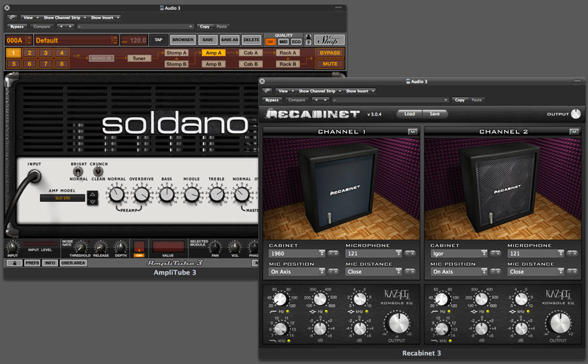Click the lock icon in AmpliTube footer
Screen dimensions: 588x364
pyautogui.click(x=15, y=263)
